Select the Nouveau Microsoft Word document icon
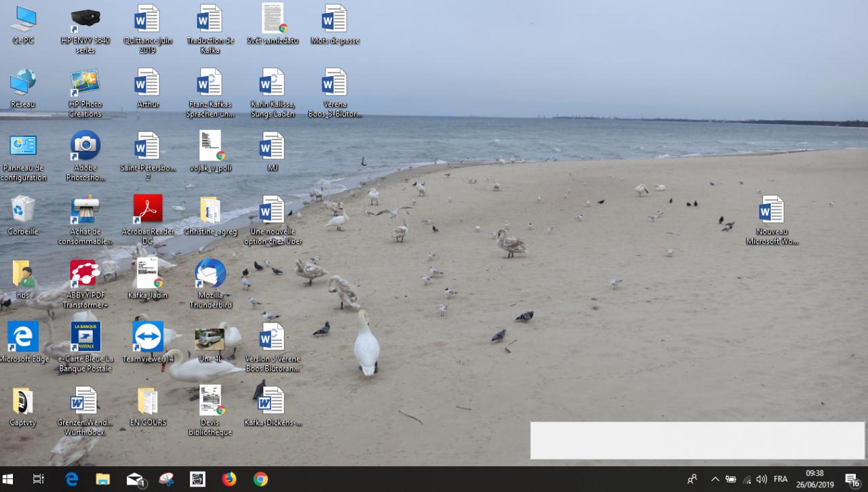The width and height of the screenshot is (868, 492). (772, 221)
